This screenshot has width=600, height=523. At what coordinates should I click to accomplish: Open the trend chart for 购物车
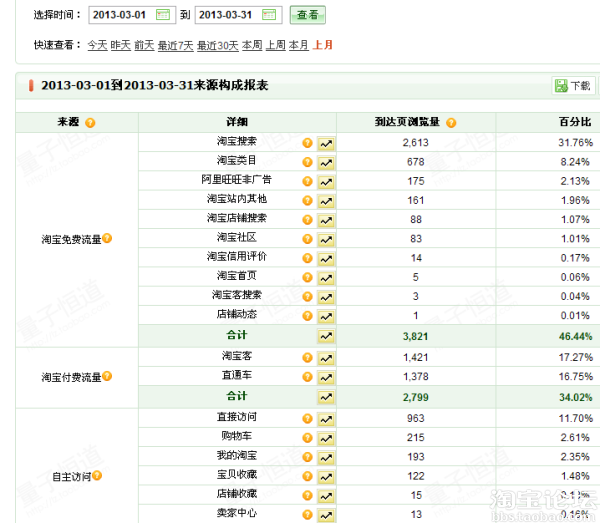pos(326,438)
